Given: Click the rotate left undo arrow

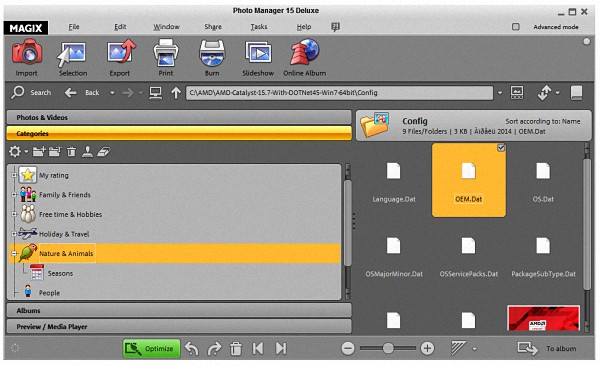Looking at the screenshot, I should point(192,348).
